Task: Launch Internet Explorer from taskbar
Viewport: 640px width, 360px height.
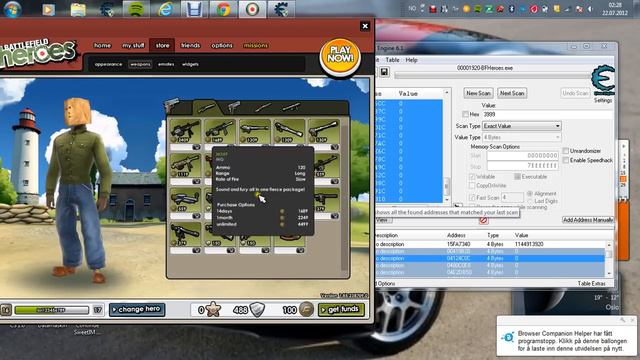Action: [x=165, y=9]
